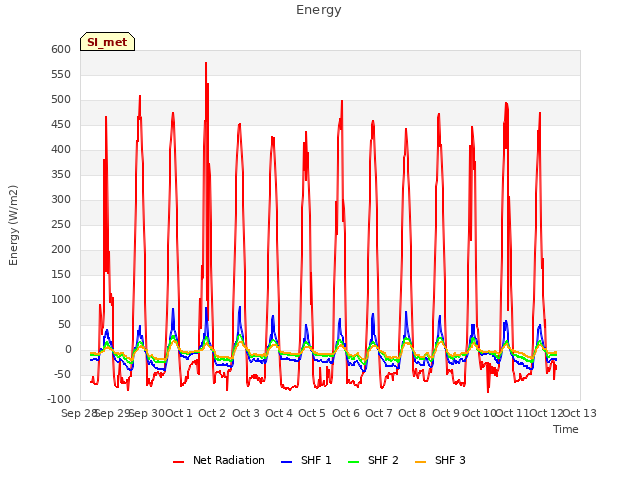Click the 300 y-axis tick label
This screenshot has width=640, height=480.
coord(61,200)
